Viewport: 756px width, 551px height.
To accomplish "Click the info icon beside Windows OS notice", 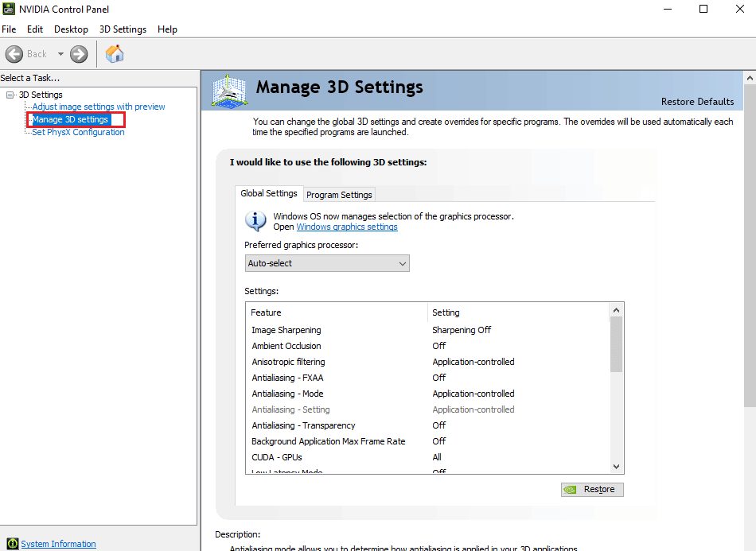I will pyautogui.click(x=255, y=221).
